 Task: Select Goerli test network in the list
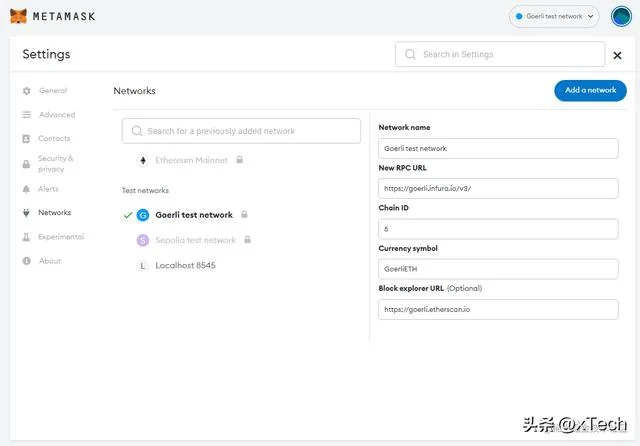click(194, 215)
